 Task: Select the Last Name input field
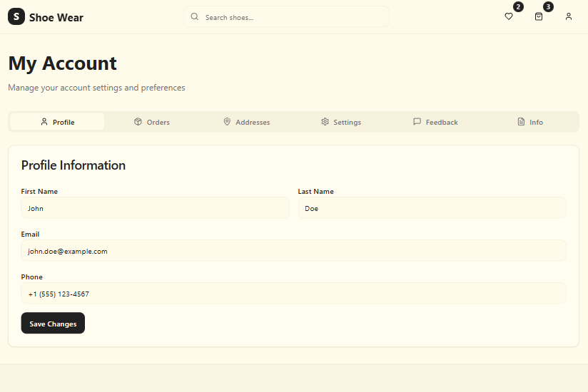(x=432, y=208)
